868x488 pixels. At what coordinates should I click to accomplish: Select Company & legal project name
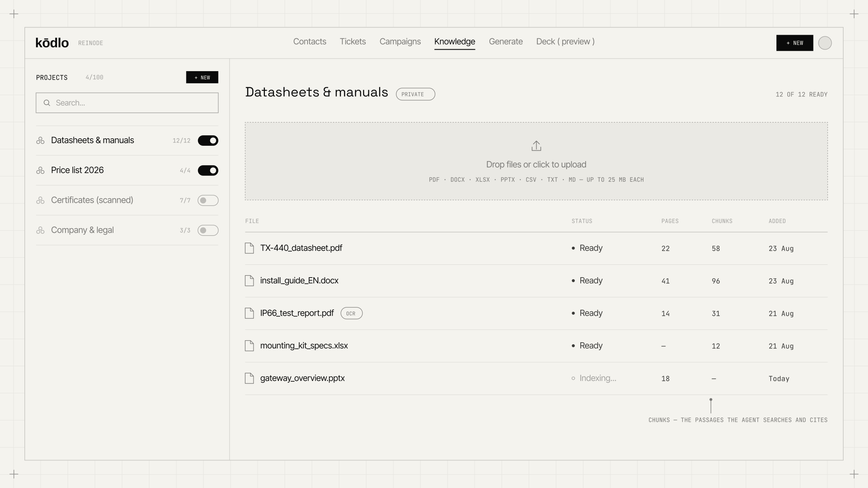pyautogui.click(x=82, y=230)
